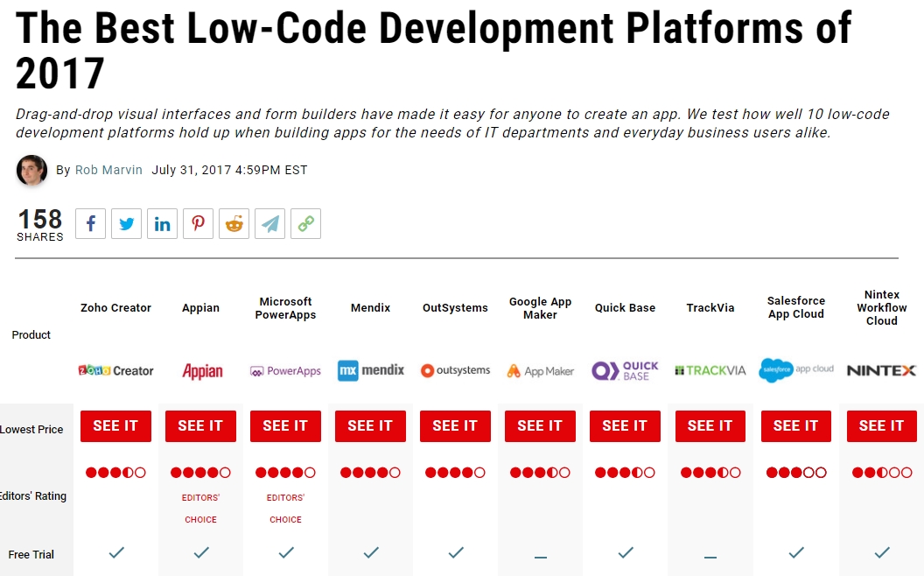Share article on Twitter
Viewport: 924px width, 576px height.
[126, 223]
